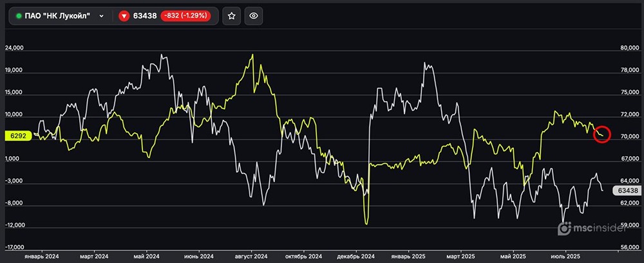
Task: Click the май 2024 axis label
Action: point(147,256)
